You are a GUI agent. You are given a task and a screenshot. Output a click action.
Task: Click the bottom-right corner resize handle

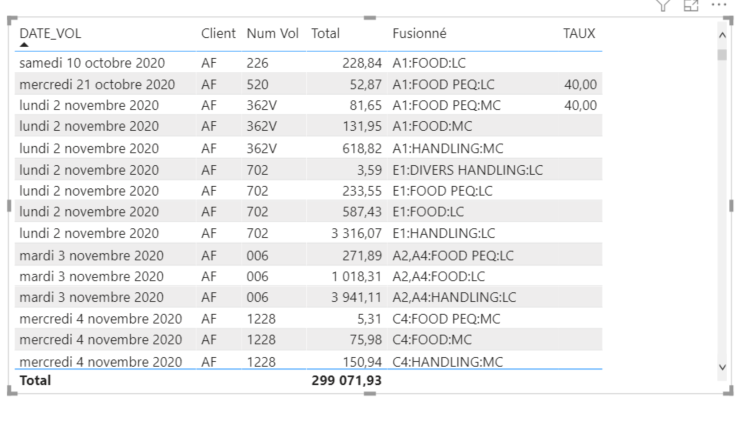(729, 391)
